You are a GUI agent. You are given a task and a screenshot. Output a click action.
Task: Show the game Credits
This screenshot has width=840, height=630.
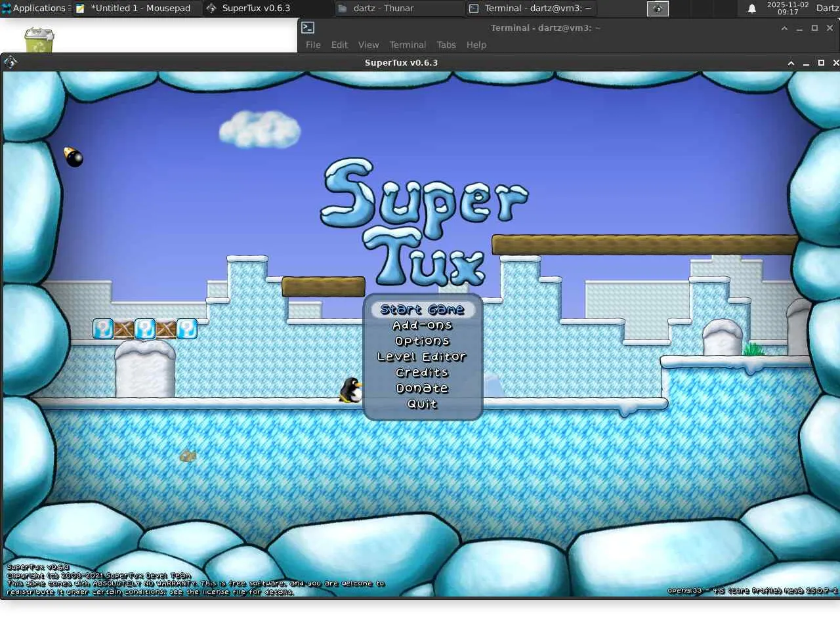(x=422, y=372)
